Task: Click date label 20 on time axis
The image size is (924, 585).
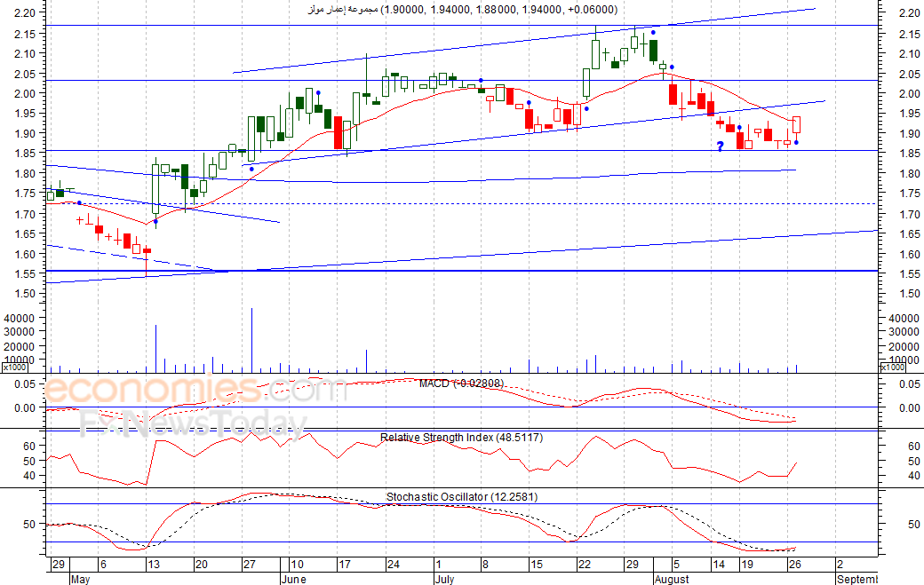Action: point(202,565)
